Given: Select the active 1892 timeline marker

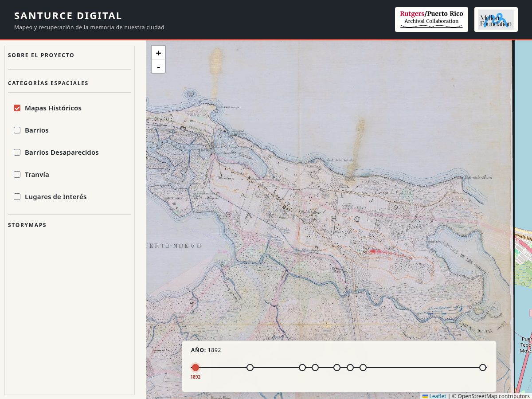Looking at the screenshot, I should 196,368.
